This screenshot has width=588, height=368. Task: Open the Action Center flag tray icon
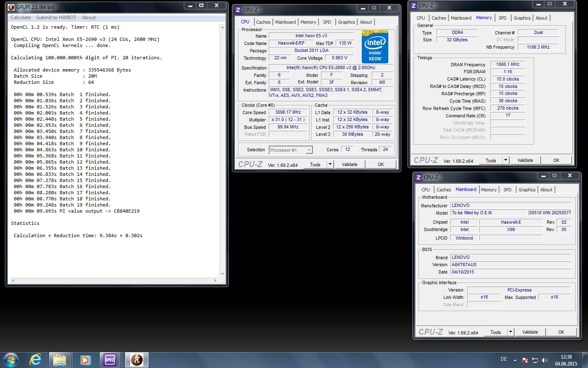[x=525, y=360]
